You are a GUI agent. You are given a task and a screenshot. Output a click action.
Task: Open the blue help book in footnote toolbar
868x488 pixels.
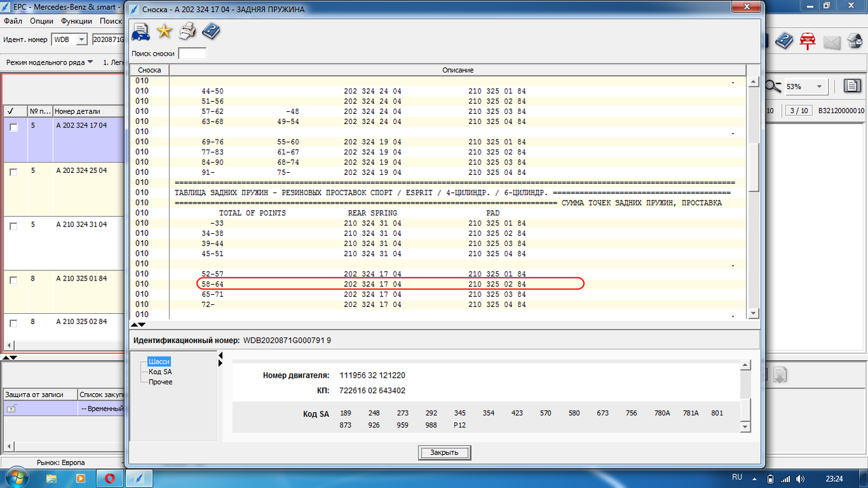coord(212,31)
